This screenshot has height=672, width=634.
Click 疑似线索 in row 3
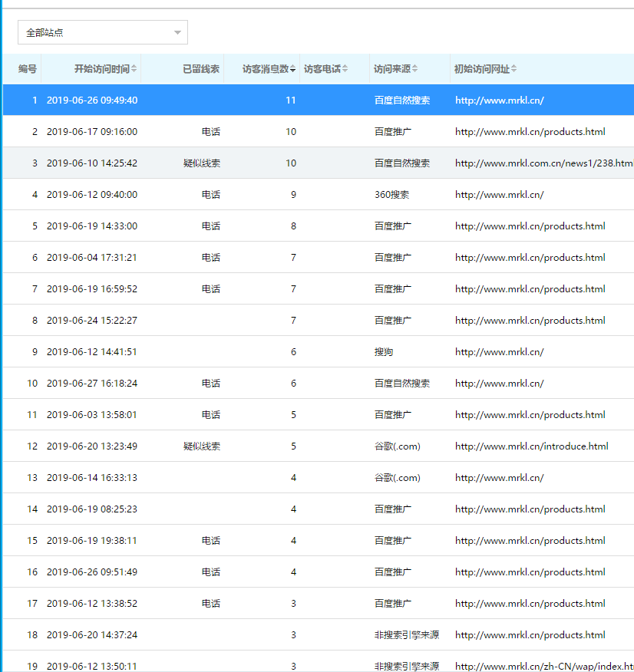[202, 163]
